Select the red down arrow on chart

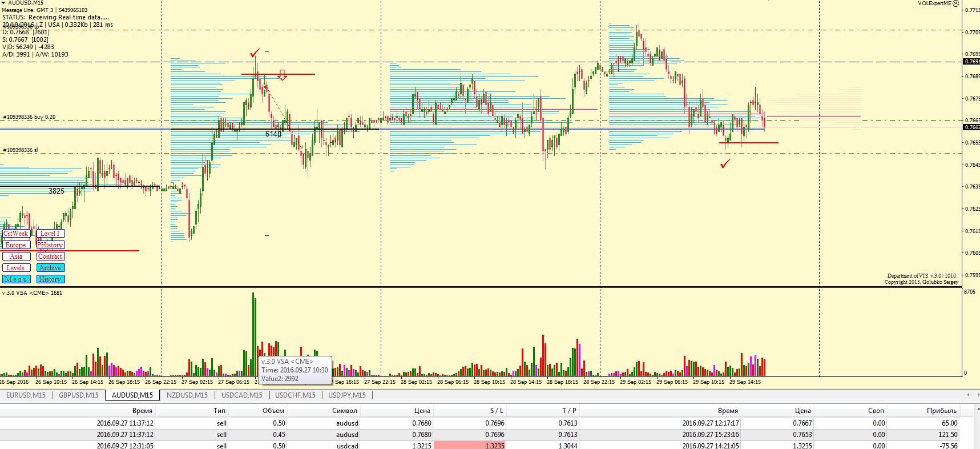click(x=282, y=75)
